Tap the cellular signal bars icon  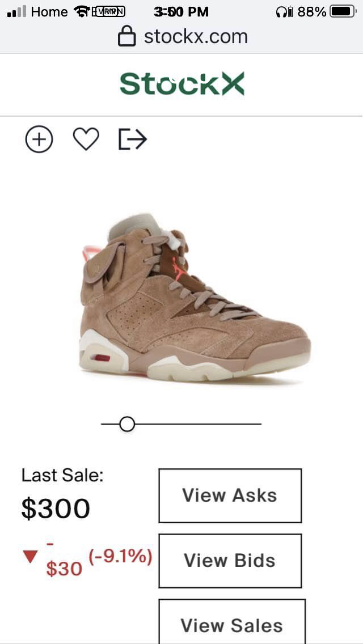point(17,12)
